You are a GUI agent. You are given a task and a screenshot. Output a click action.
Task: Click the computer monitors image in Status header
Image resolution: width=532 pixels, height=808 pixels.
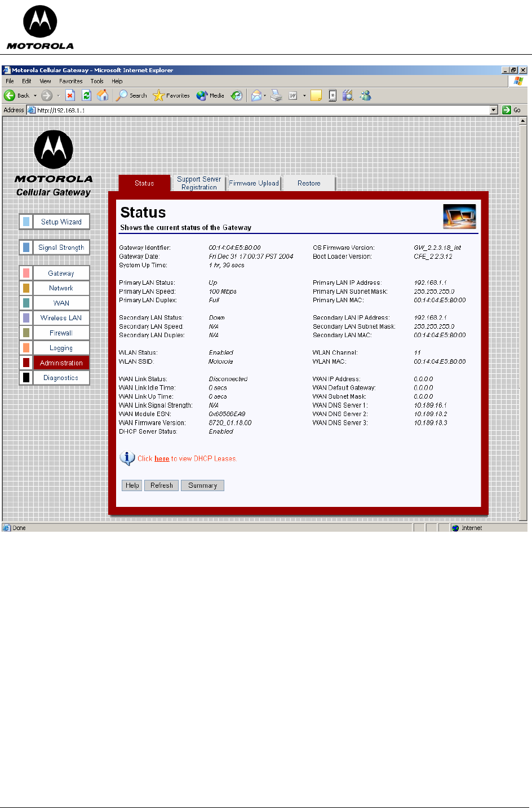click(460, 217)
